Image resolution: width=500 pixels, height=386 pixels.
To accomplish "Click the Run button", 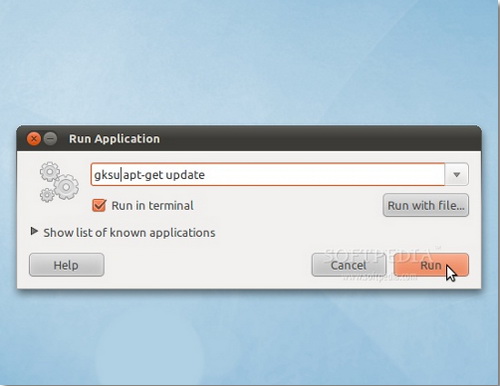I will [431, 265].
